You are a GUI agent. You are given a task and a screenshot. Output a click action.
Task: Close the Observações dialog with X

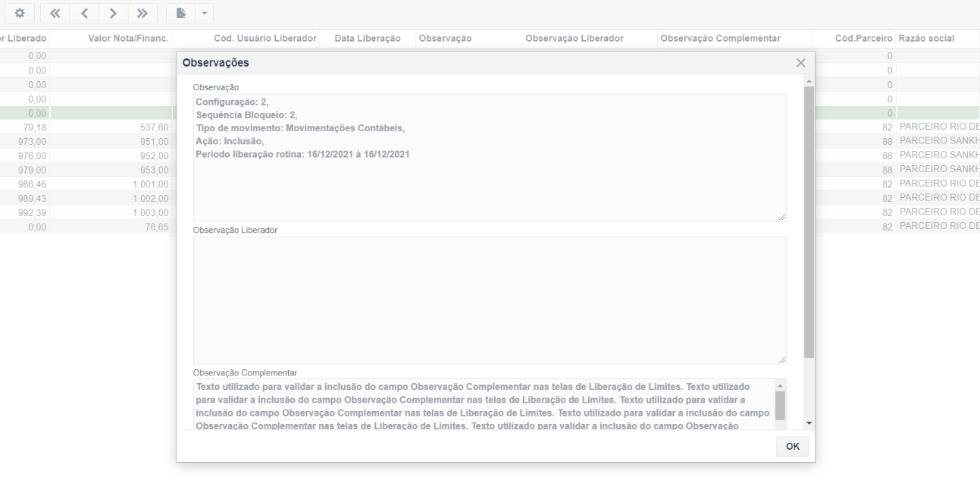(x=800, y=63)
